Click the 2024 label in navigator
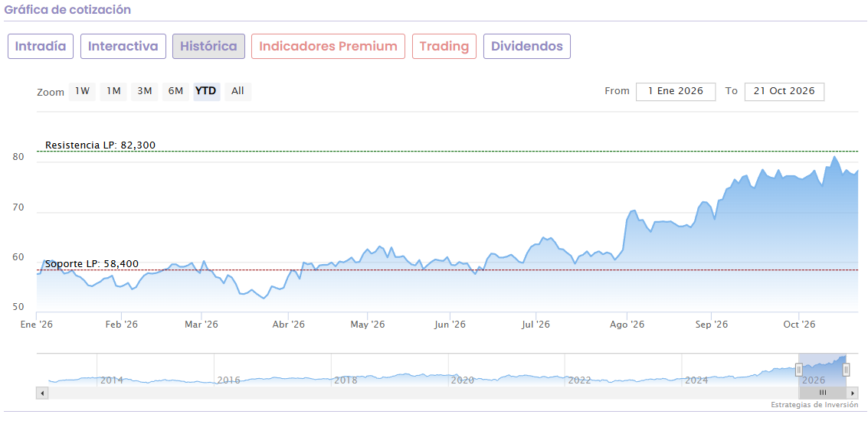Screen dimensions: 868x421 pos(696,380)
